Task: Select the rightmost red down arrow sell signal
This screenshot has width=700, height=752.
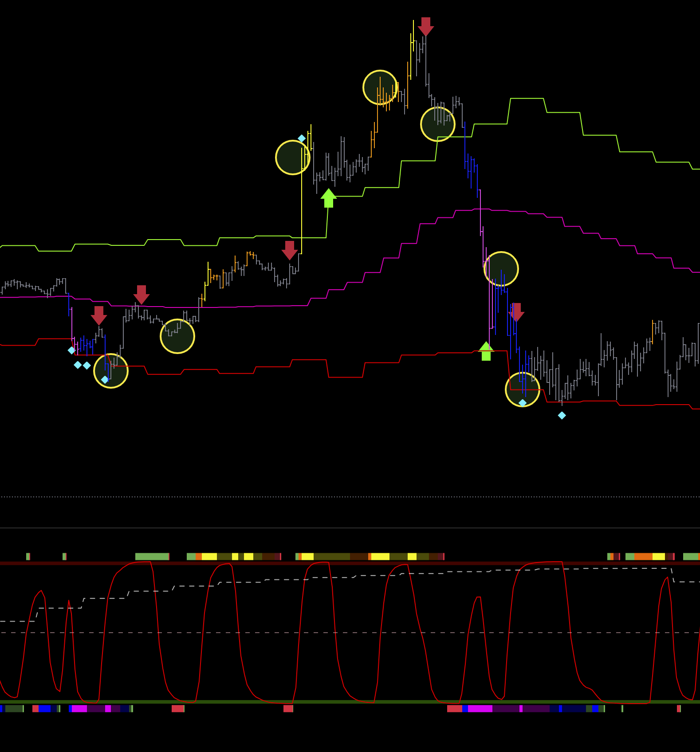Action: 516,312
